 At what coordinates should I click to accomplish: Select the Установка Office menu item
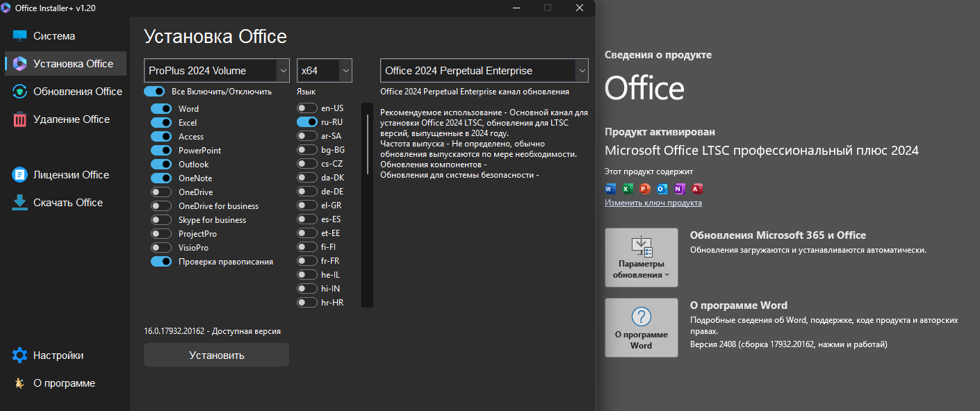tap(66, 63)
